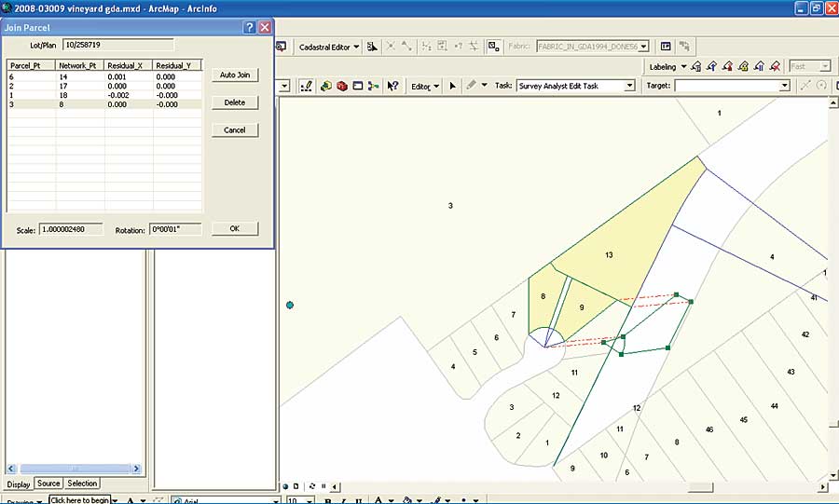The image size is (839, 504).
Task: Click the parcel division tool icon
Action: click(x=426, y=47)
